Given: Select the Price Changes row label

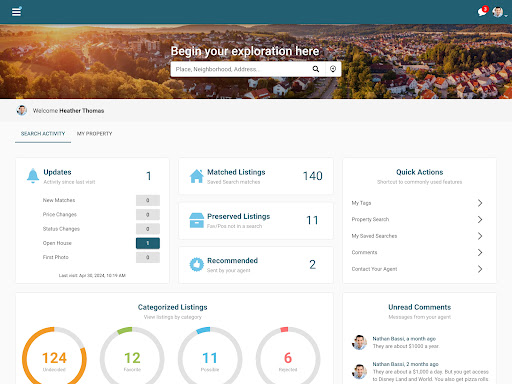Looking at the screenshot, I should (60, 214).
